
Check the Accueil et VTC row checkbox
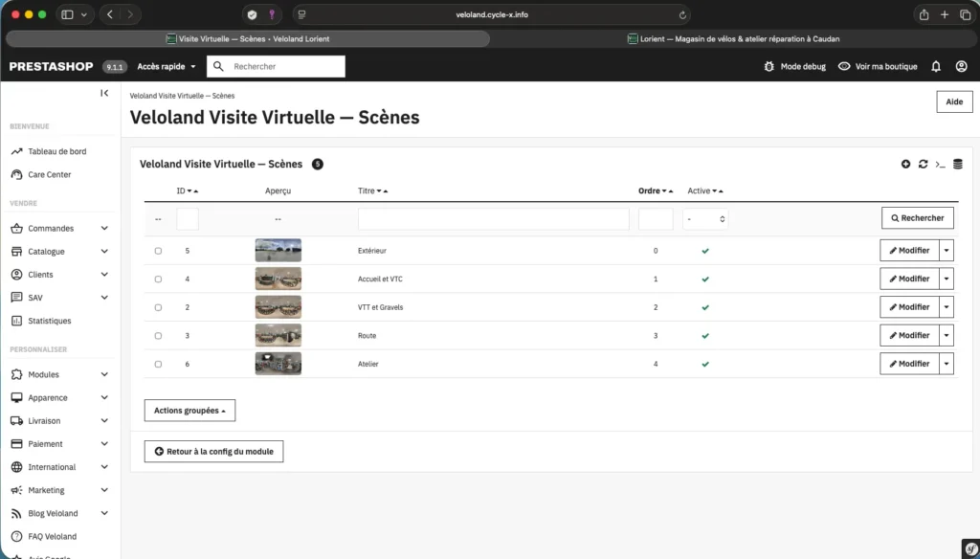158,279
